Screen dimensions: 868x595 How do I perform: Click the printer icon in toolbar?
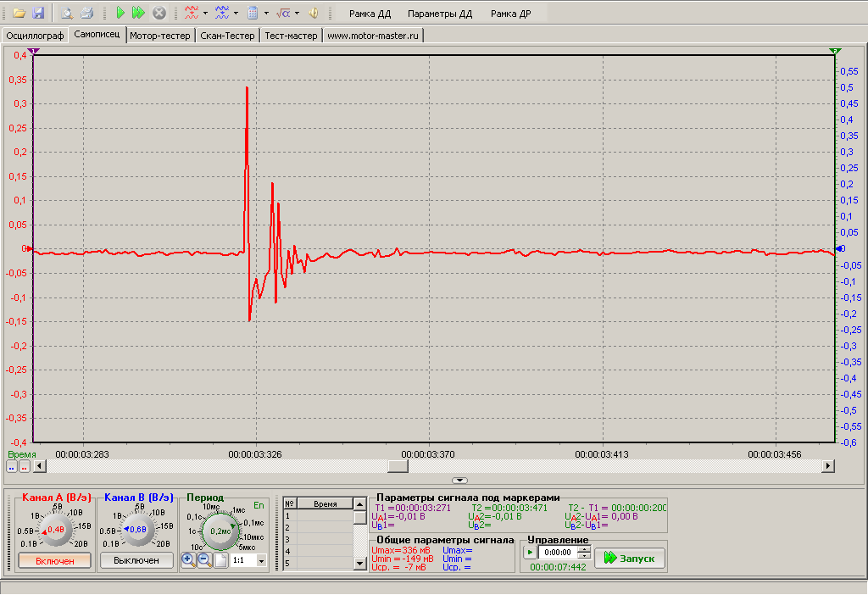[x=86, y=14]
